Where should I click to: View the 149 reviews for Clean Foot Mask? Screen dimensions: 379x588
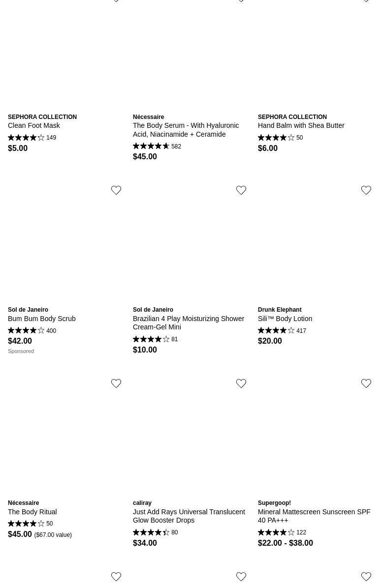click(32, 138)
